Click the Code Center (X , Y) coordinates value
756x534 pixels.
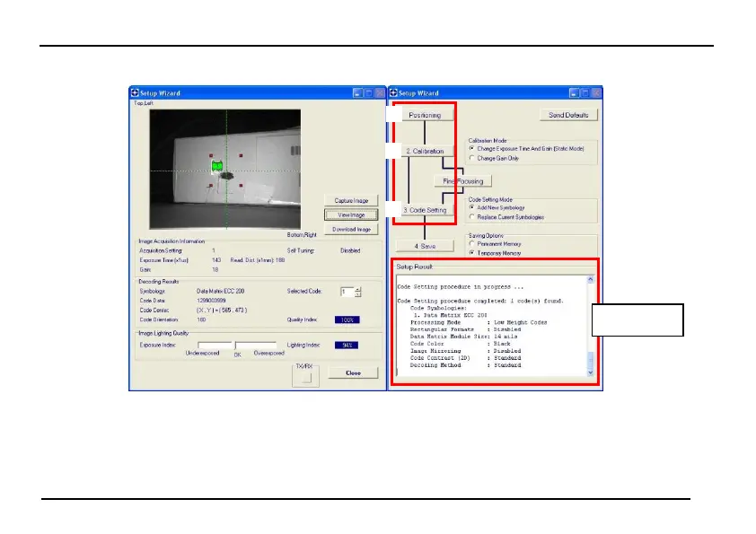click(222, 311)
